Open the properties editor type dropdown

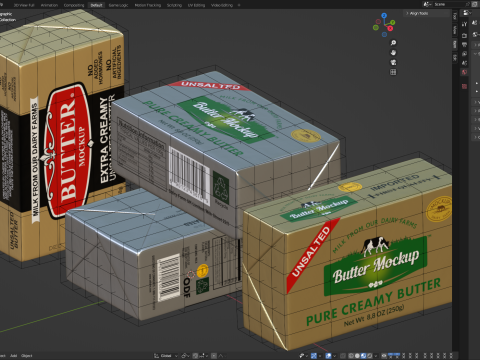pyautogui.click(x=467, y=13)
